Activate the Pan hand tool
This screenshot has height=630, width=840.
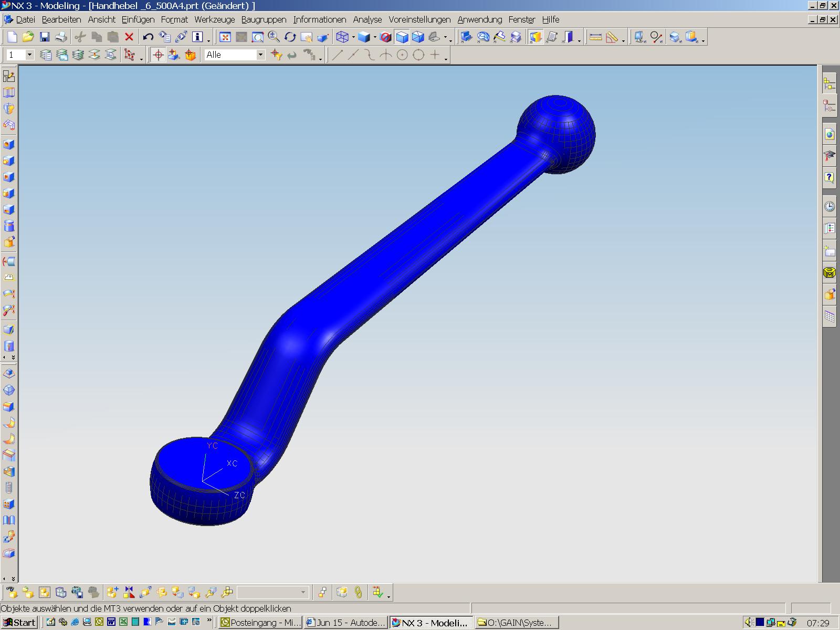307,37
